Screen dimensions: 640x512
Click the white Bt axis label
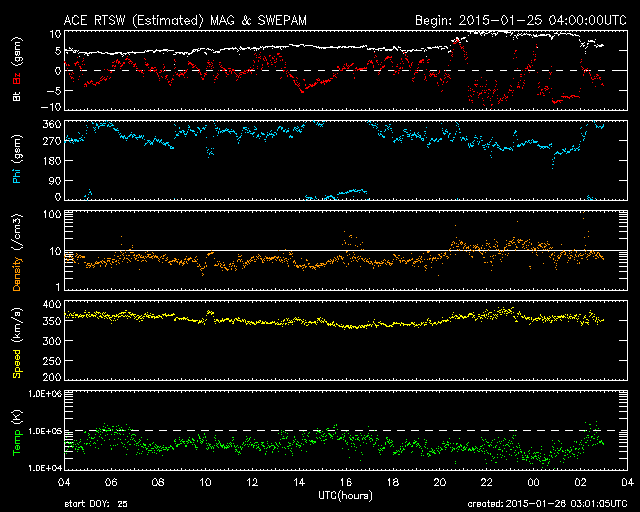click(x=17, y=96)
